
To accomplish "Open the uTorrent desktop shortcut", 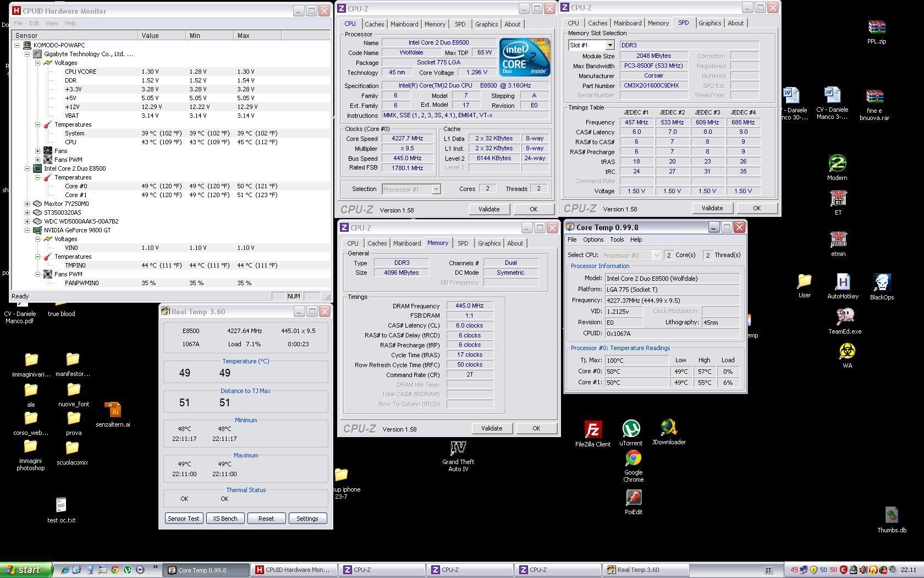I will tap(631, 429).
